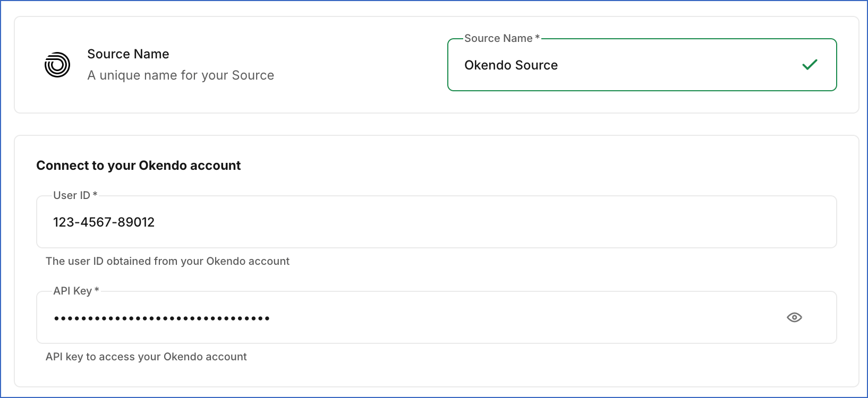Show the API Key using eye icon
This screenshot has height=398, width=868.
pyautogui.click(x=794, y=317)
